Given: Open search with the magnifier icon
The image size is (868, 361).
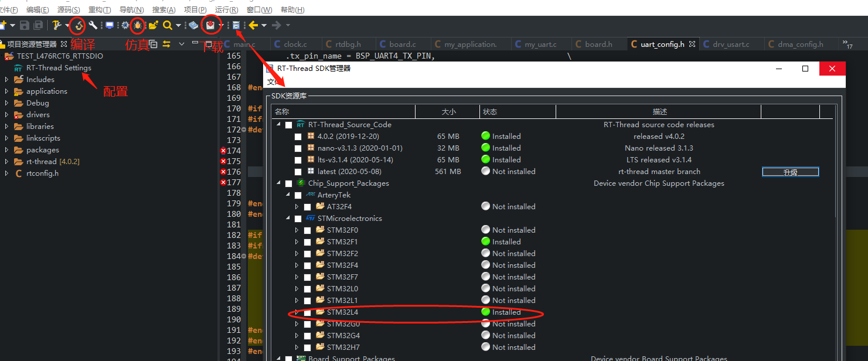Looking at the screenshot, I should (x=169, y=25).
